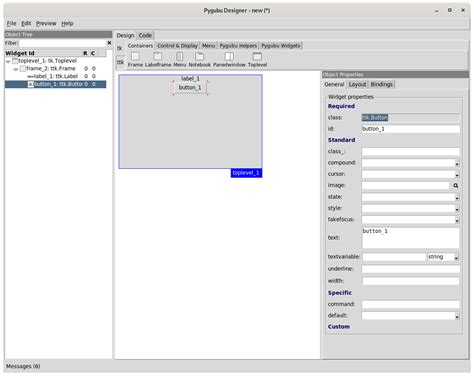Close the Pygubu Designer window
The width and height of the screenshot is (474, 376).
[x=463, y=10]
